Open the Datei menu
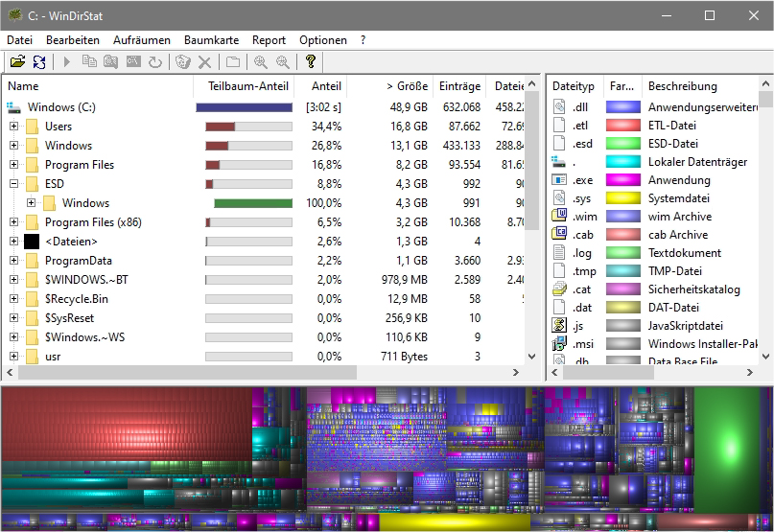Screen dimensions: 774x532 tap(20, 40)
